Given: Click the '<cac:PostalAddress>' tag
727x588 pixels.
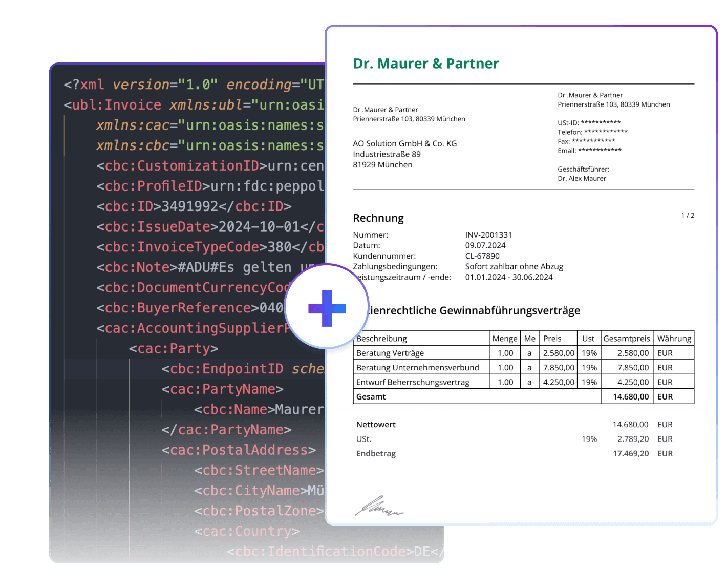Looking at the screenshot, I should click(239, 450).
